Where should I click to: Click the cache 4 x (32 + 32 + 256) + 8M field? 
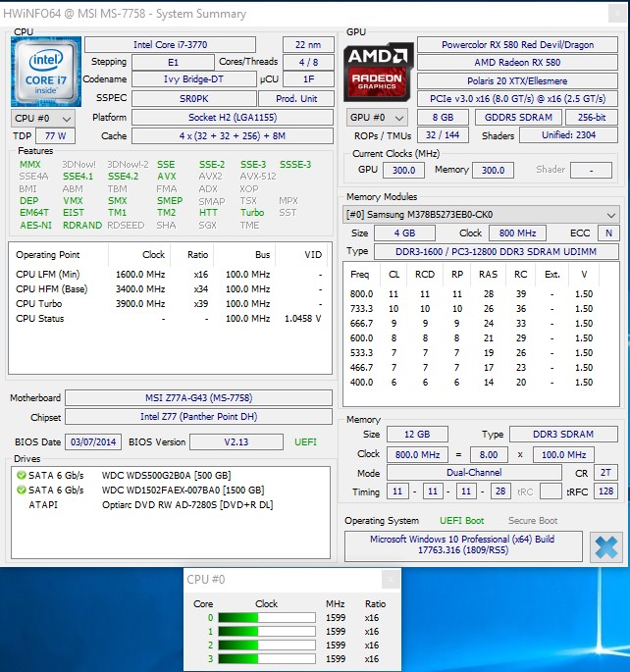233,135
